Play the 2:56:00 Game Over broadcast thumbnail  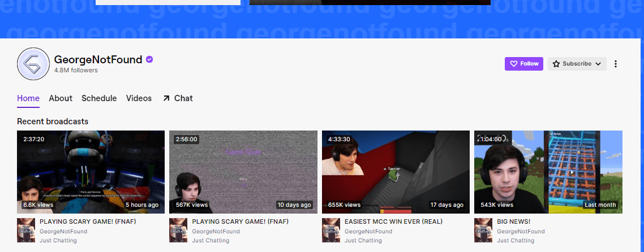[243, 172]
